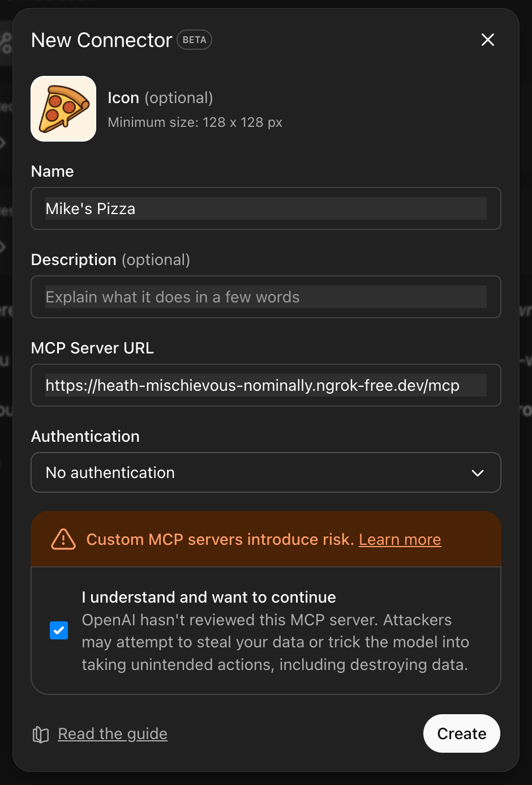
Task: Click the 'Custom MCP servers introduce risk.' text
Action: (x=220, y=540)
